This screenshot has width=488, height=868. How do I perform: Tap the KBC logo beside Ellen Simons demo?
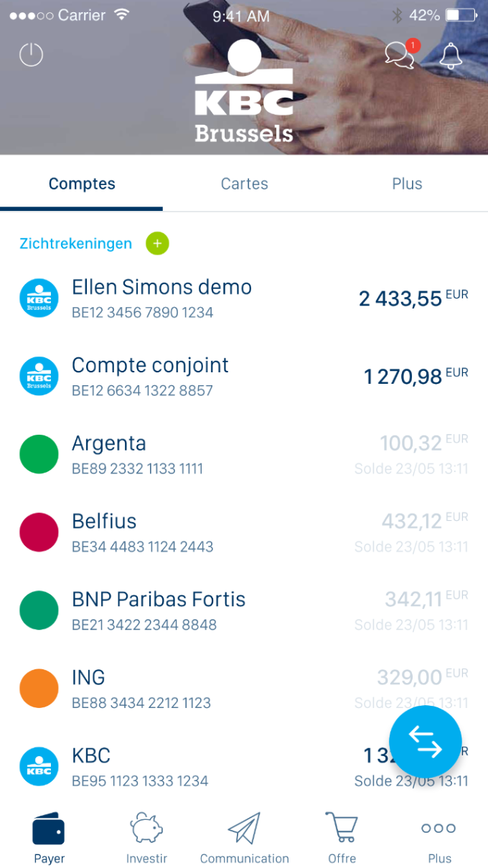38,298
